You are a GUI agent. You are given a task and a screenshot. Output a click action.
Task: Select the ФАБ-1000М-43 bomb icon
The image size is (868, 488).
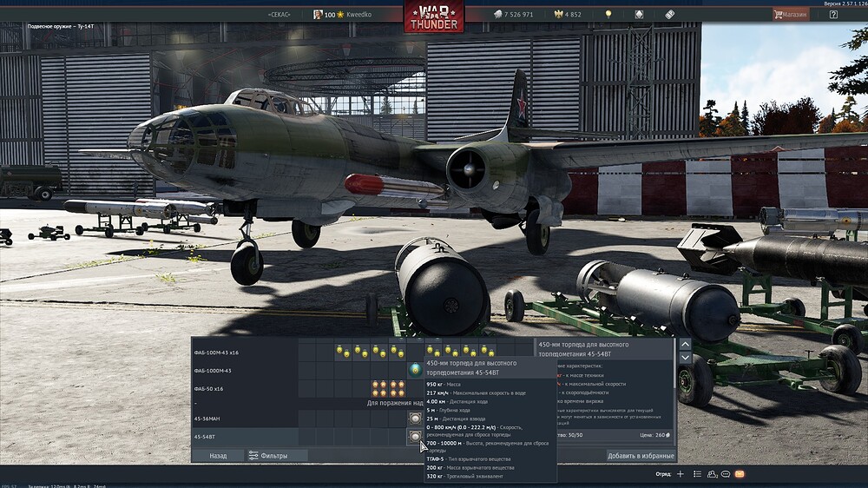click(415, 370)
